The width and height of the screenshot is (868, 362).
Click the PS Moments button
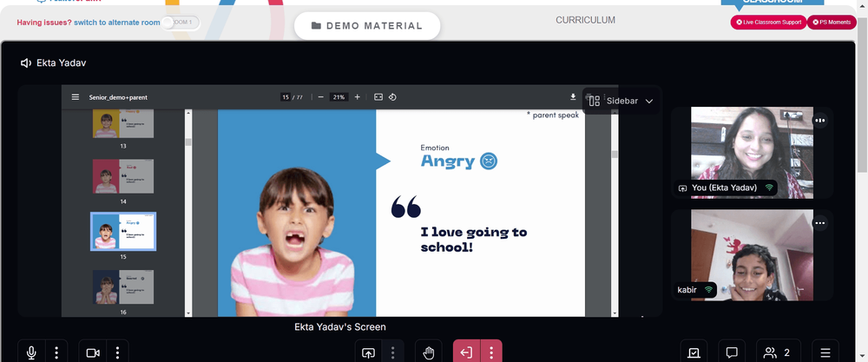[x=832, y=23]
